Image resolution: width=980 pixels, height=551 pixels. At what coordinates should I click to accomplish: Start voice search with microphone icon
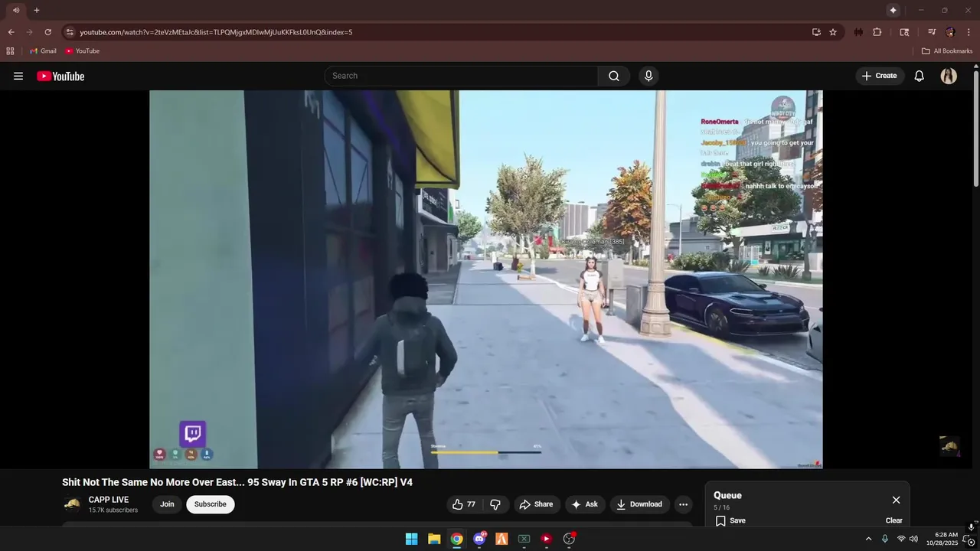pyautogui.click(x=648, y=76)
